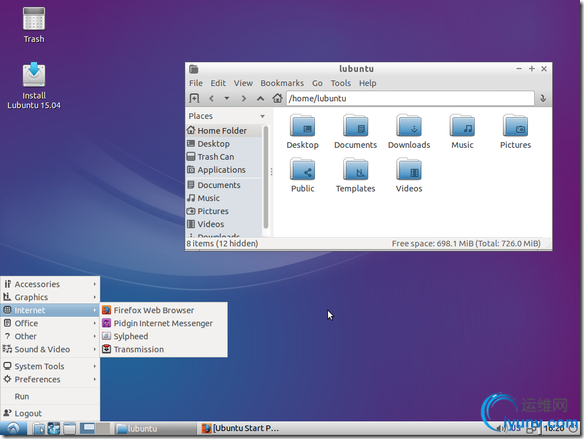The image size is (584, 439).
Task: Select the Desktop folder icon in main pane
Action: [x=302, y=132]
